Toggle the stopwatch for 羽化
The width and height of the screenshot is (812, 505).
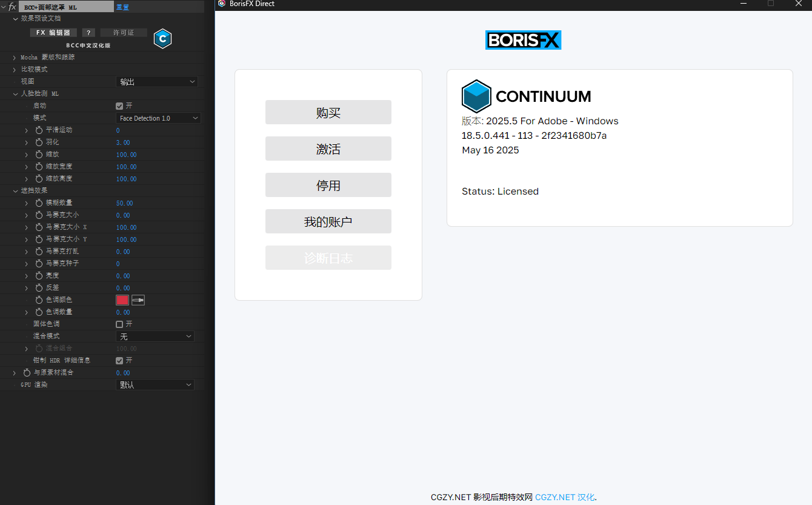point(39,142)
